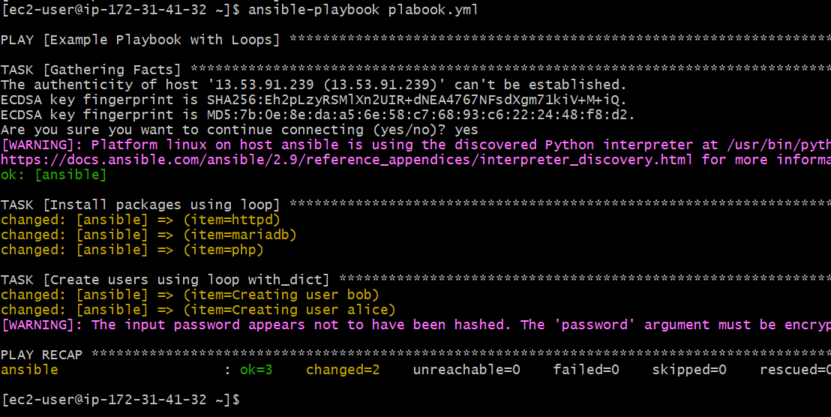831x417 pixels.
Task: Click the 'continue connecting (yes/no)?' prompt line
Action: (240, 129)
